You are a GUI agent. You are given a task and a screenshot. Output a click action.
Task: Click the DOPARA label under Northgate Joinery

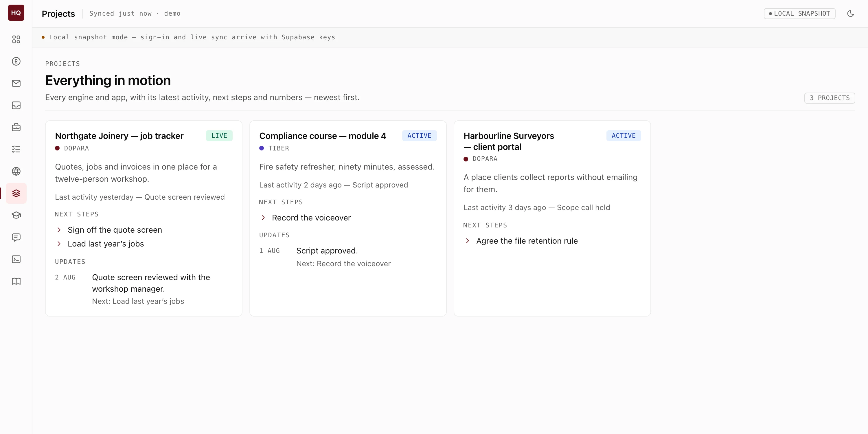pos(76,148)
